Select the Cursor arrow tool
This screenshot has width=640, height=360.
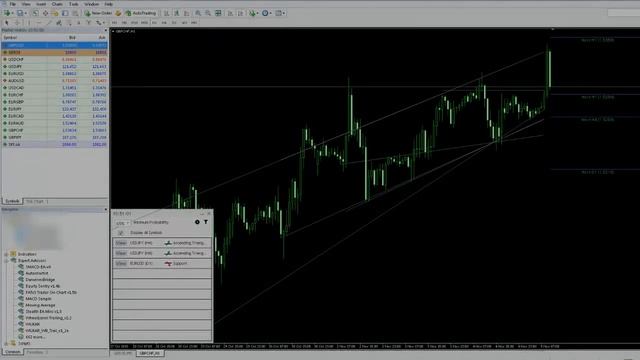click(7, 23)
